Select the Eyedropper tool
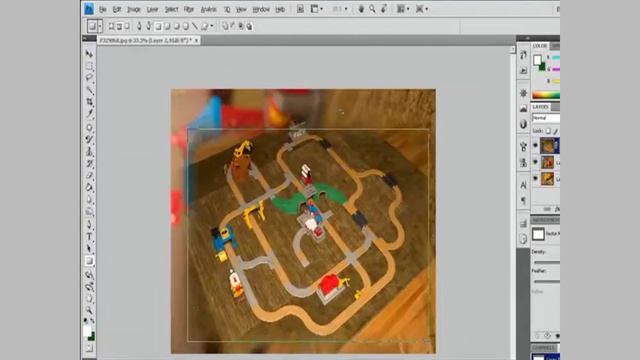This screenshot has height=360, width=640. pyautogui.click(x=89, y=114)
